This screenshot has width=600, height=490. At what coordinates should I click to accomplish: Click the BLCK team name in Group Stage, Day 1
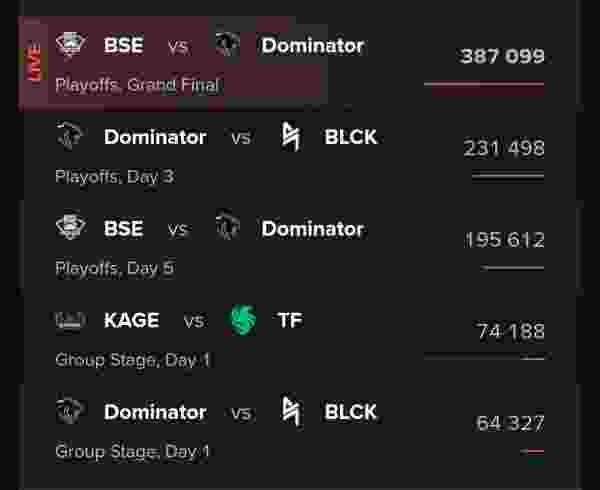(351, 412)
